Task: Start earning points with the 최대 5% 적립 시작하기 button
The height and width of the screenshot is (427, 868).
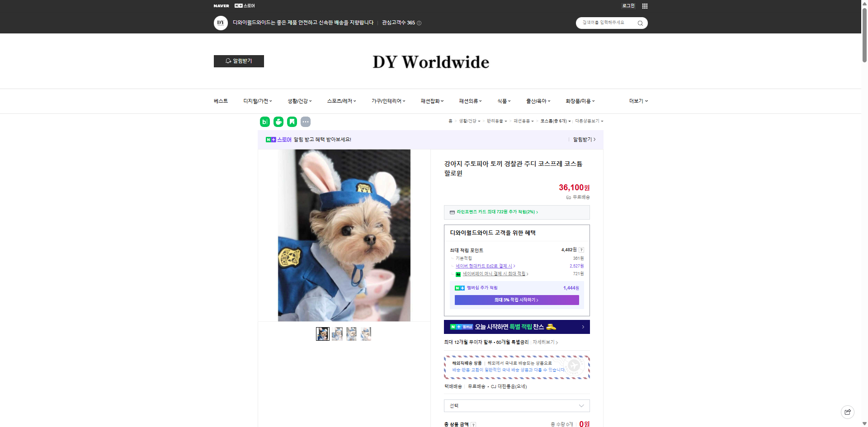Action: click(516, 300)
